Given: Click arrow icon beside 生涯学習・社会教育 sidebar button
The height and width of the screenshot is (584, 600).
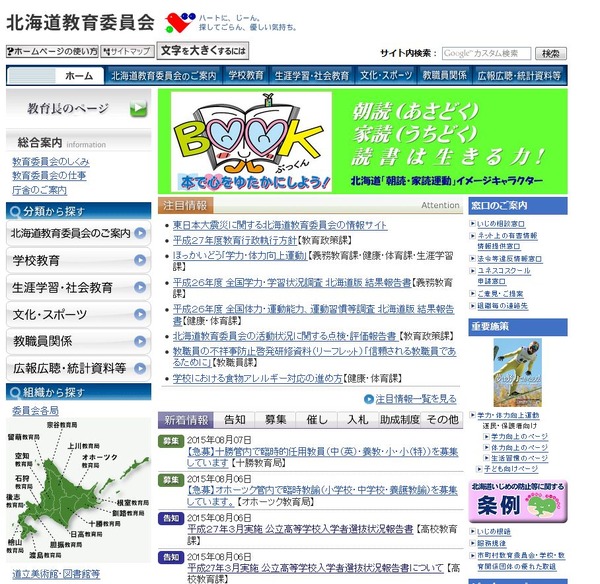Looking at the screenshot, I should coord(140,287).
